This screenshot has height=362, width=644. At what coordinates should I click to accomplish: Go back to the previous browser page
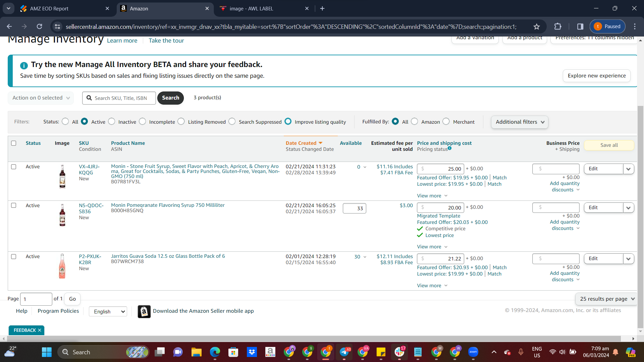9,26
